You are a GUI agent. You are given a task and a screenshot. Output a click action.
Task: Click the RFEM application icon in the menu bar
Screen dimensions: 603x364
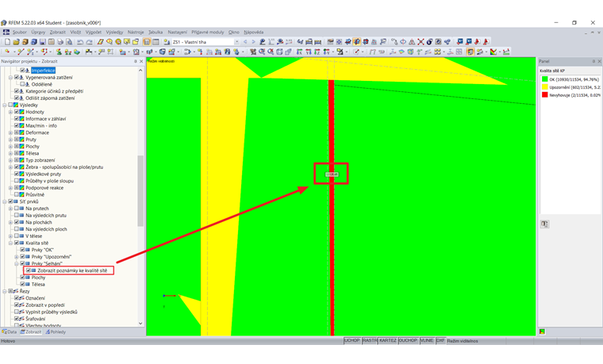(x=6, y=33)
